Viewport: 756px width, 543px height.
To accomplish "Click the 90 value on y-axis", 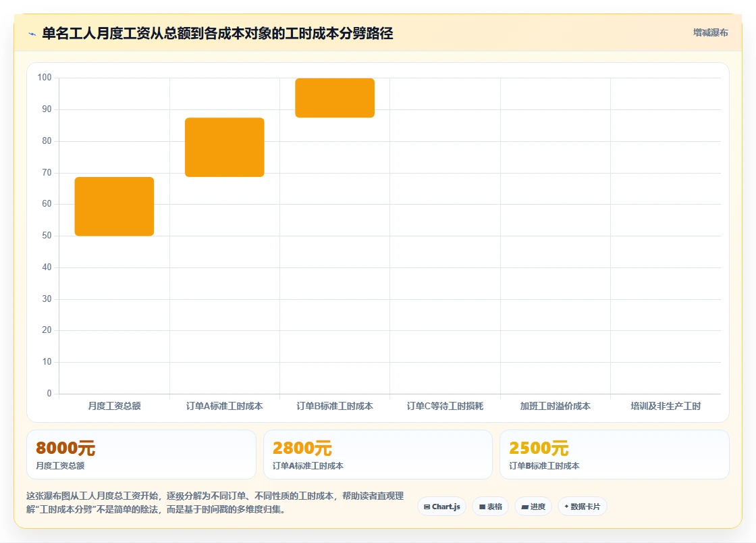I will tap(47, 109).
